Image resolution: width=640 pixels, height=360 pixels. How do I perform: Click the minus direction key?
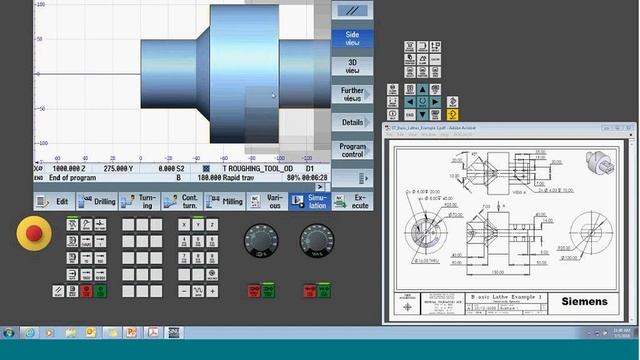[x=184, y=291]
